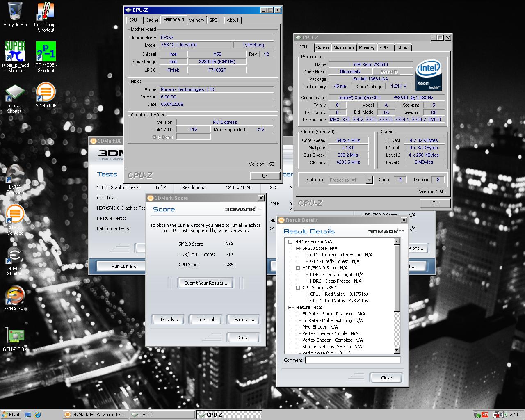Select HDR1 - Canyon Flight row
The height and width of the screenshot is (420, 525).
coord(337,274)
